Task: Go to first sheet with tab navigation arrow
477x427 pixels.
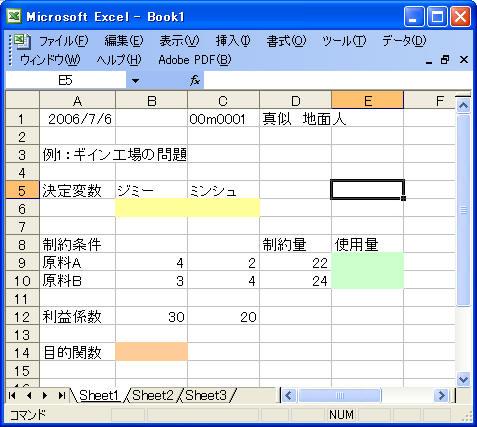Action: click(12, 396)
